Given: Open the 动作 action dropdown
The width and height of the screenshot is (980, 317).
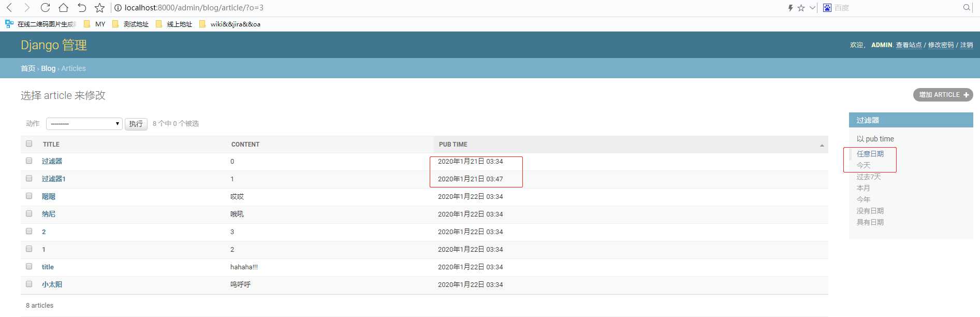Looking at the screenshot, I should (84, 124).
